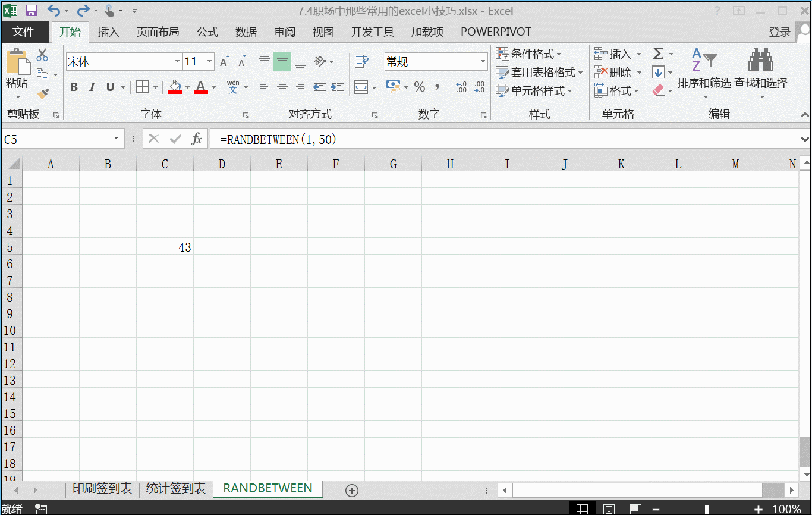Open the font name dropdown (宋体)
This screenshot has height=515, width=812.
pos(177,62)
